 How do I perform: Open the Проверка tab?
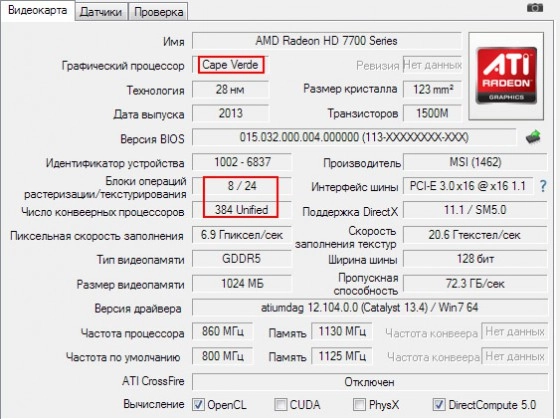pyautogui.click(x=158, y=12)
